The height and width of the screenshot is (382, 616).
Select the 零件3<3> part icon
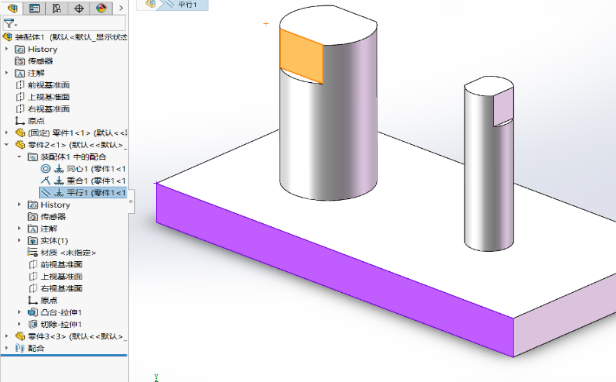click(x=20, y=336)
